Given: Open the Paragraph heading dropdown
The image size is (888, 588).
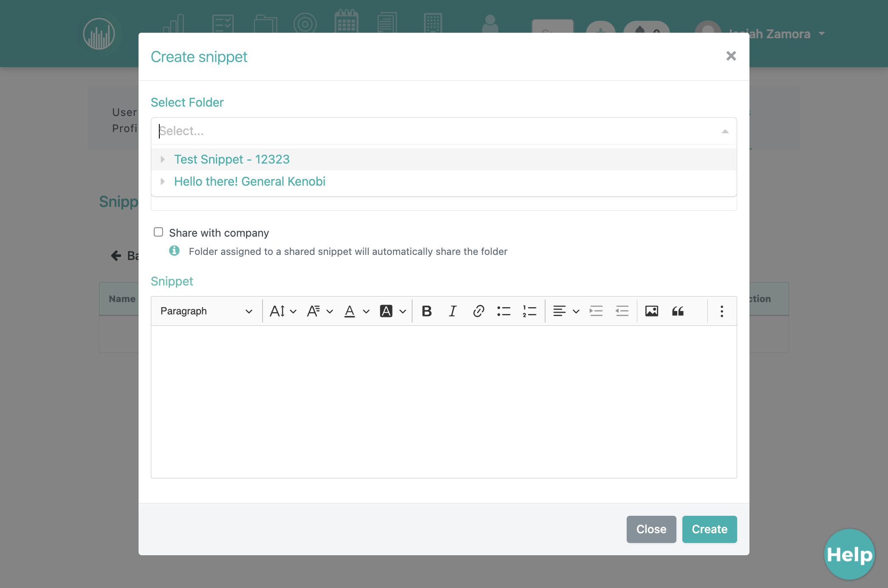Looking at the screenshot, I should click(x=206, y=311).
